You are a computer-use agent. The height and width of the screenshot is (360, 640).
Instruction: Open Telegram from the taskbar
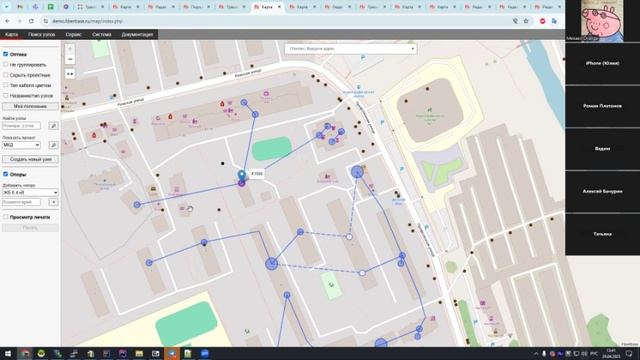(x=172, y=353)
